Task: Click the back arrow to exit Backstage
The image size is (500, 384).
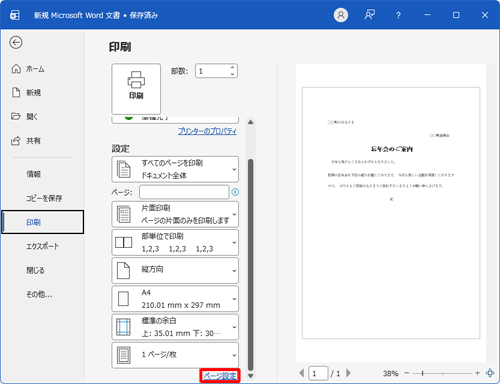Action: [x=16, y=42]
